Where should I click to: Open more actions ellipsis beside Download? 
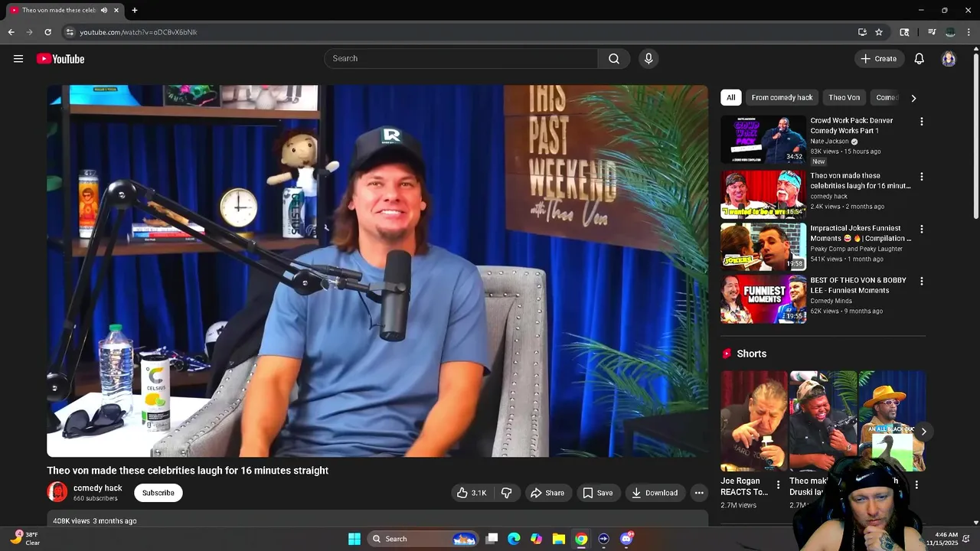(x=699, y=493)
